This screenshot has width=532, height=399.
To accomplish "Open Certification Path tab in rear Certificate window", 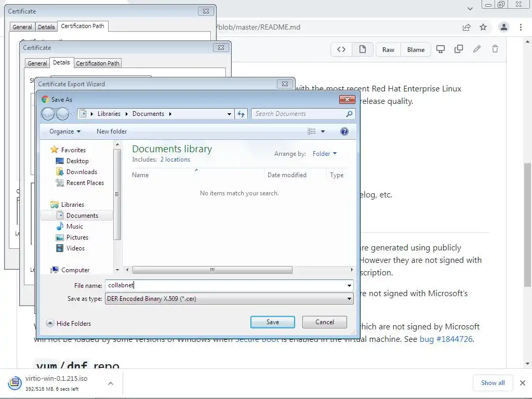I will (x=83, y=26).
